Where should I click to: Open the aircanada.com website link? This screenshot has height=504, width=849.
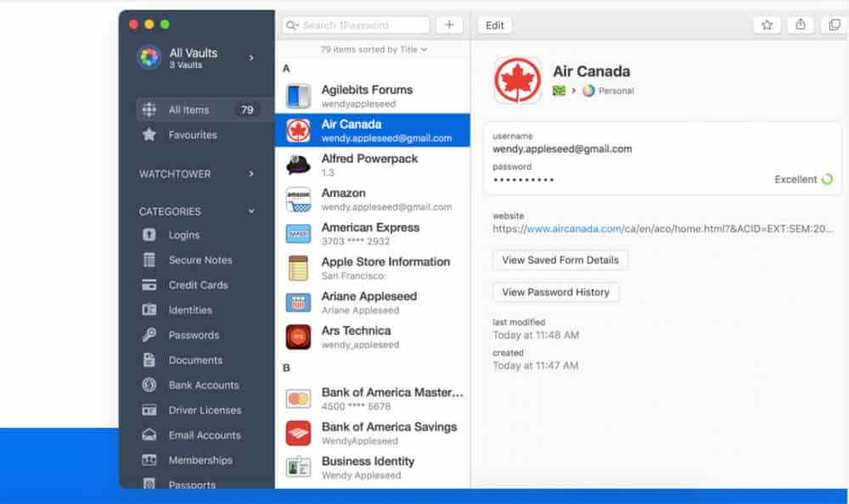pyautogui.click(x=574, y=228)
